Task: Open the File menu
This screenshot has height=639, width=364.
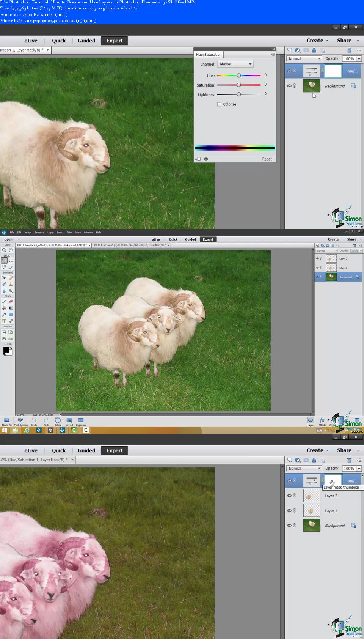Action: coord(12,233)
